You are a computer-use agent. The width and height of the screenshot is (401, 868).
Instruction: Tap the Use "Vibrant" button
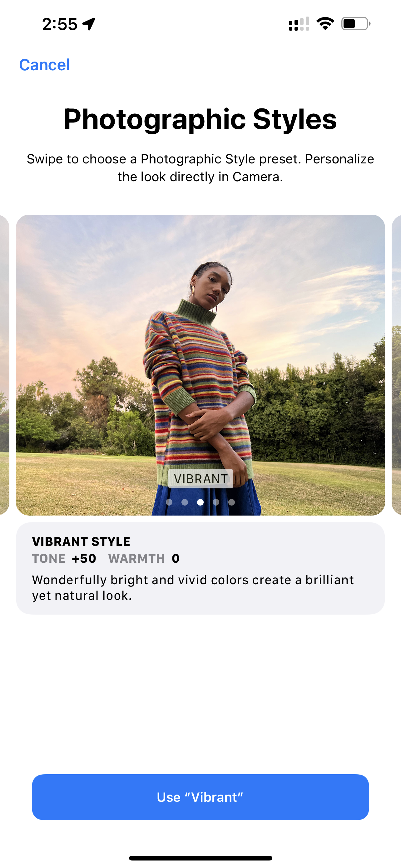pyautogui.click(x=200, y=797)
